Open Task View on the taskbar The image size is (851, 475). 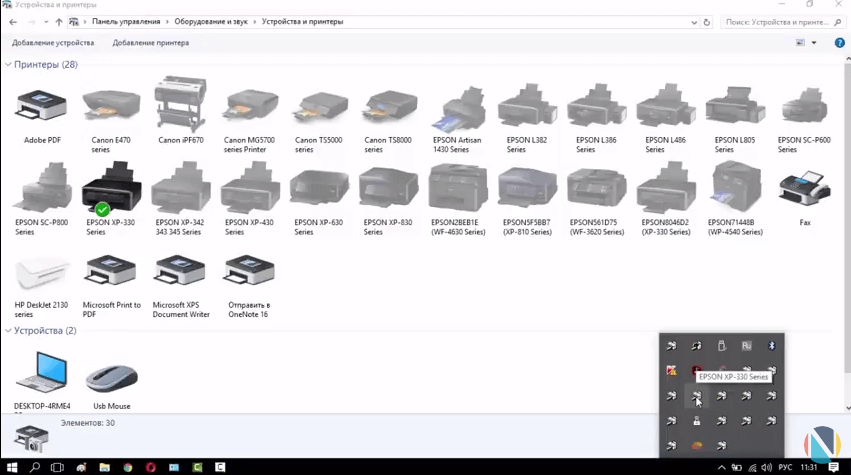57,467
